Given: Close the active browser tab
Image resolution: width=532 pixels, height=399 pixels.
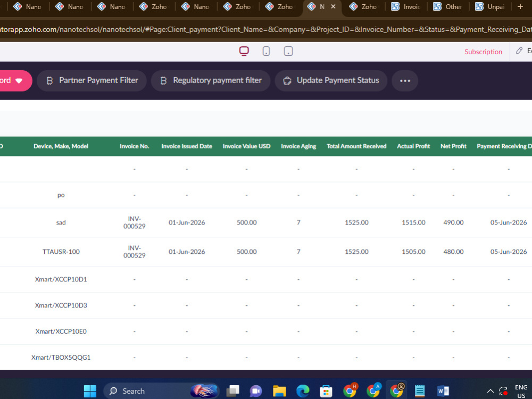Looking at the screenshot, I should (333, 6).
